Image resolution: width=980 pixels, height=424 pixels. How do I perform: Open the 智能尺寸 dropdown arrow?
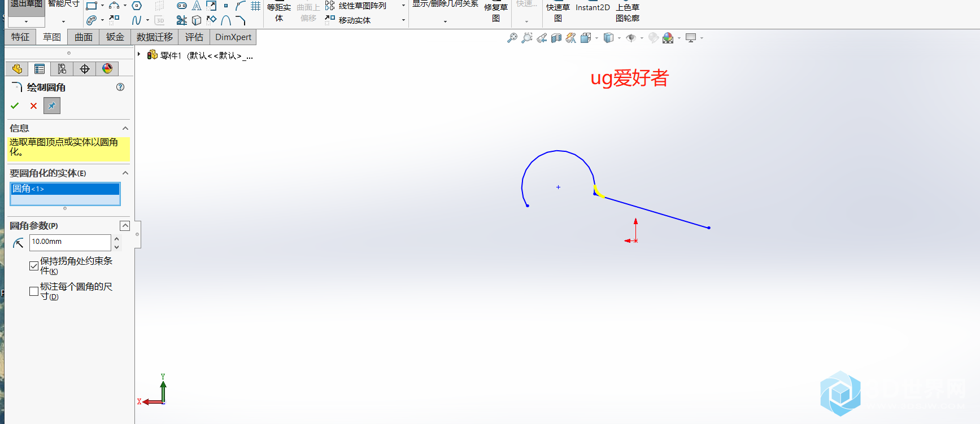point(63,21)
